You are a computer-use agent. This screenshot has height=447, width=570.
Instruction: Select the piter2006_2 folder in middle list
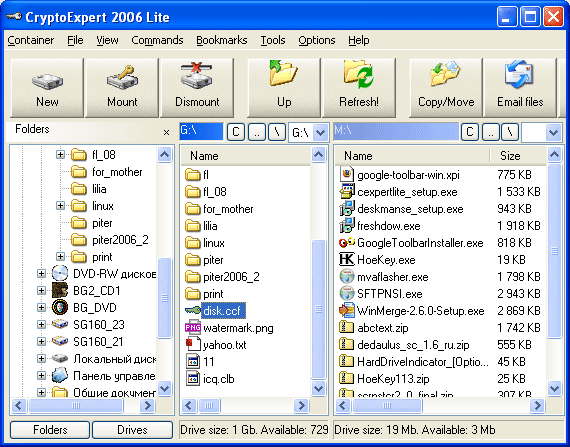pyautogui.click(x=222, y=277)
